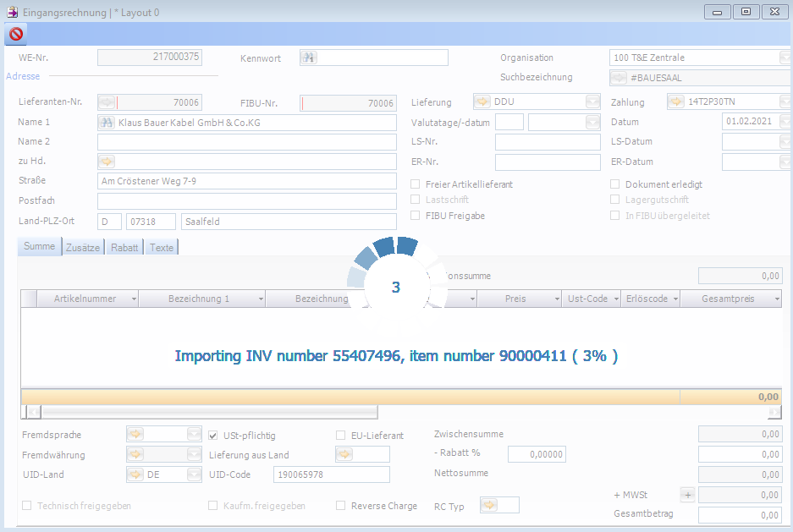Toggle the USt-pflichtig checkbox

(x=214, y=436)
